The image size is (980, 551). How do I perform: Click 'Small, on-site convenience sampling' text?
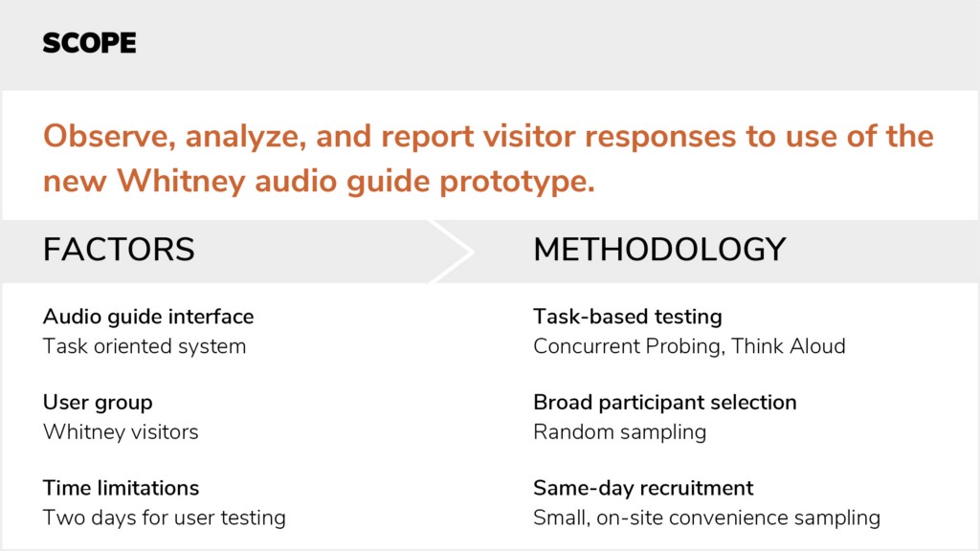[707, 518]
